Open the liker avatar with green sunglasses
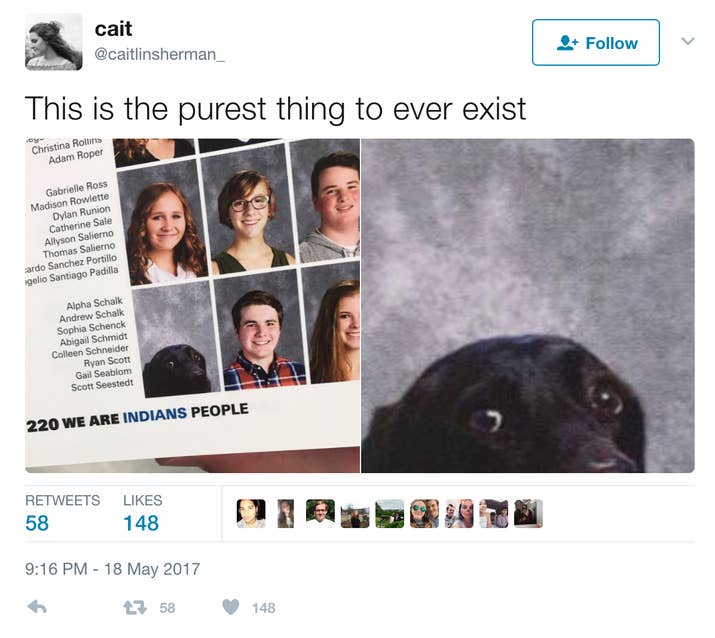The height and width of the screenshot is (638, 715). (424, 514)
